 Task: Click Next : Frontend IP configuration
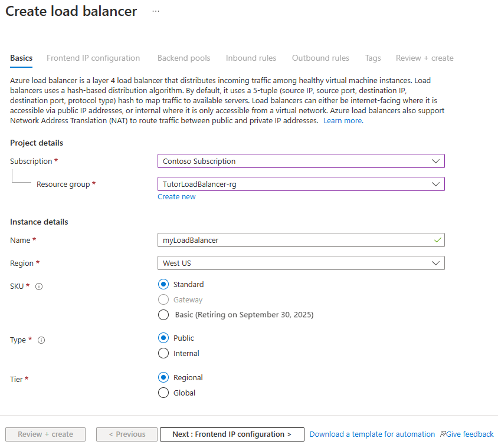232,434
